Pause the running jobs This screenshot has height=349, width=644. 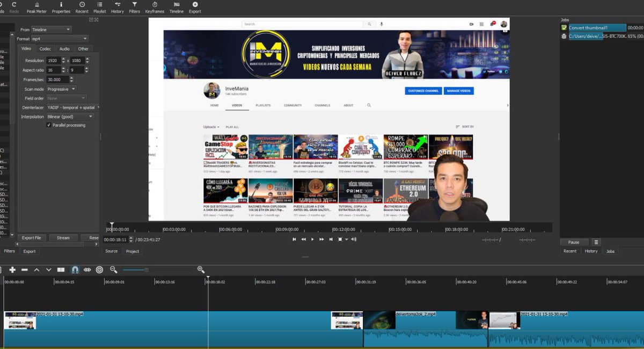point(574,242)
